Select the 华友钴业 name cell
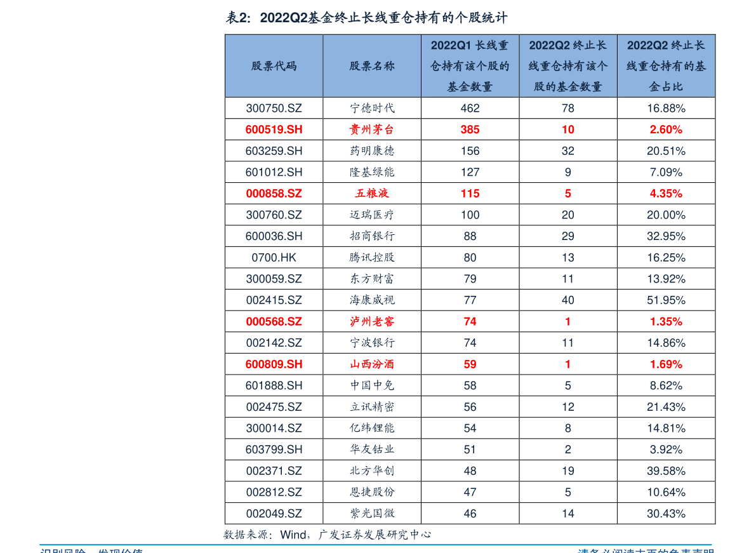Image resolution: width=756 pixels, height=553 pixels. tap(372, 450)
